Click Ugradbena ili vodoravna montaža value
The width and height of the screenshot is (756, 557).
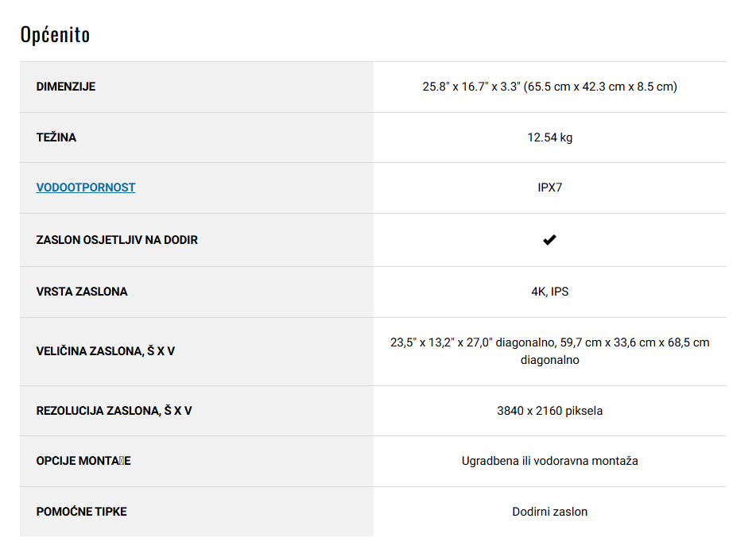coord(549,461)
